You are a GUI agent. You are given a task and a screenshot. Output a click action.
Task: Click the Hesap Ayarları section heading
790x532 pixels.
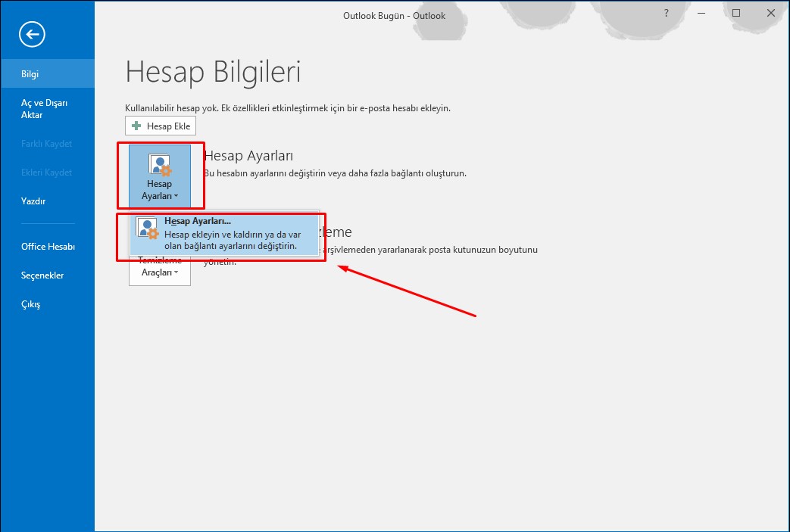pyautogui.click(x=249, y=156)
